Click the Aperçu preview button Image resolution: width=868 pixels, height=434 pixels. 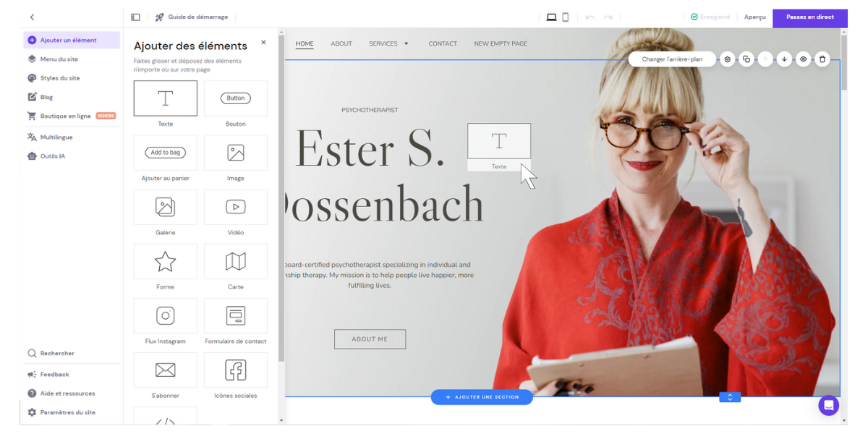(x=755, y=17)
